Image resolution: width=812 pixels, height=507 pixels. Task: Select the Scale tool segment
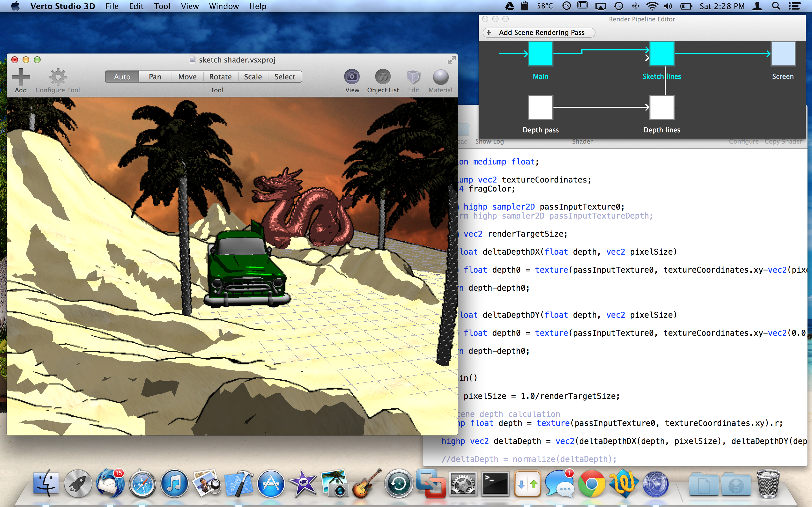[253, 77]
